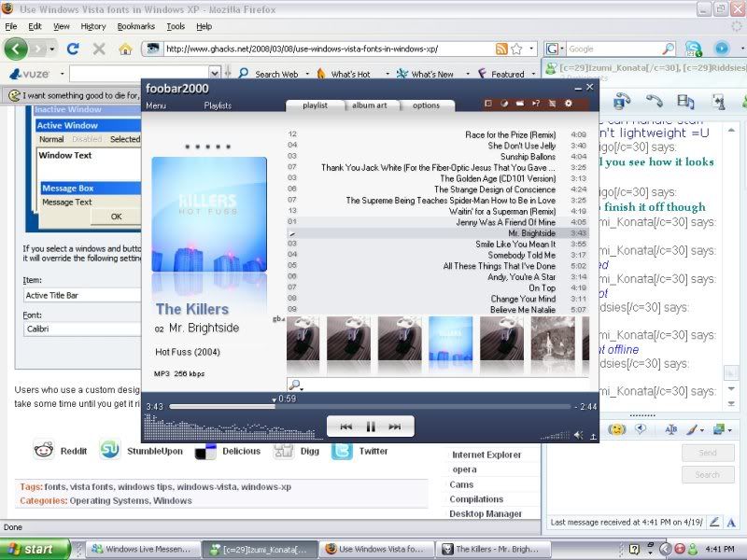Click foobar2000 random play arrow-question icon
The height and width of the screenshot is (560, 747).
(536, 104)
